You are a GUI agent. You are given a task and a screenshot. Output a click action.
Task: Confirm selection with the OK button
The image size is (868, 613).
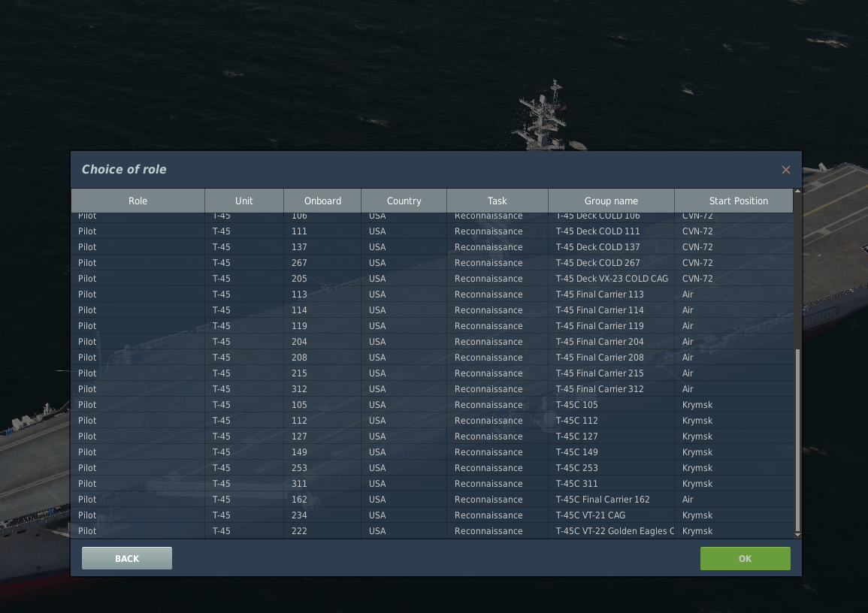click(x=745, y=558)
